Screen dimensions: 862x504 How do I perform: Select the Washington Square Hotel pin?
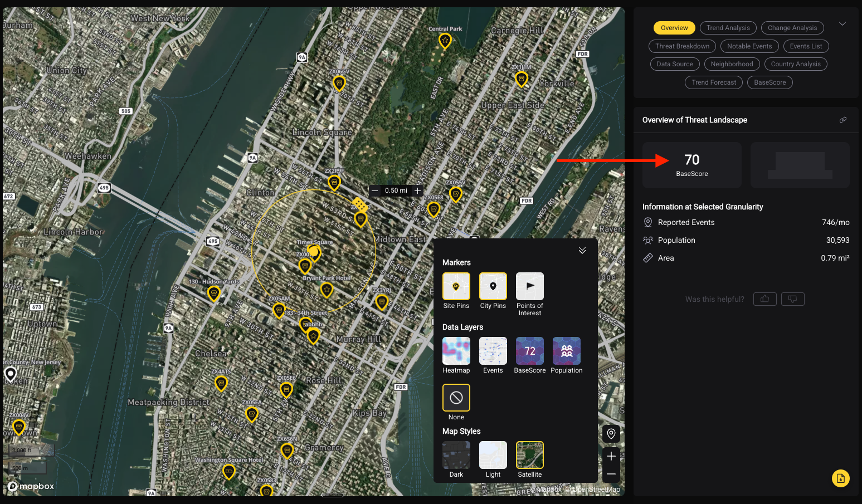click(228, 472)
